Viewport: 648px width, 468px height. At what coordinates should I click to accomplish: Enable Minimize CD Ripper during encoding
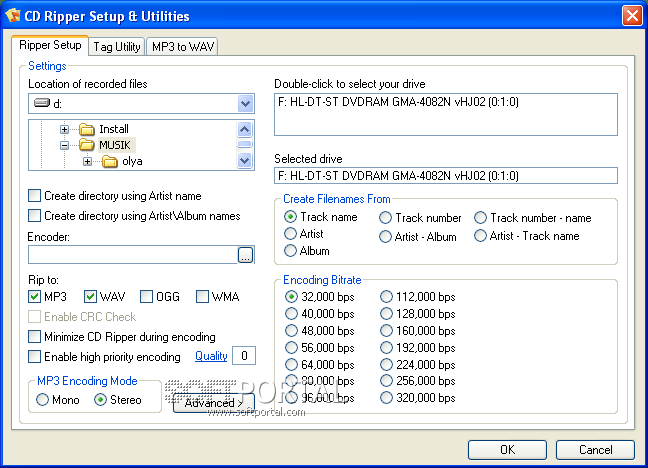tap(34, 337)
